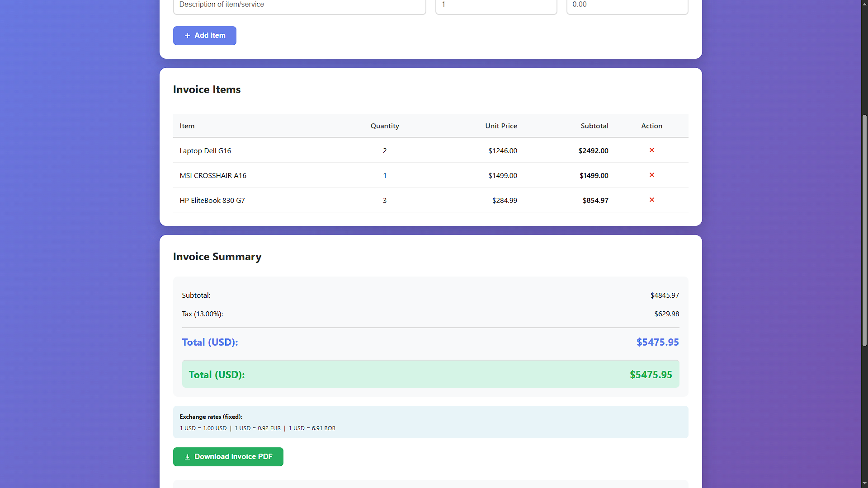Viewport: 868px width, 488px height.
Task: Click the unit price input field
Action: 627,5
